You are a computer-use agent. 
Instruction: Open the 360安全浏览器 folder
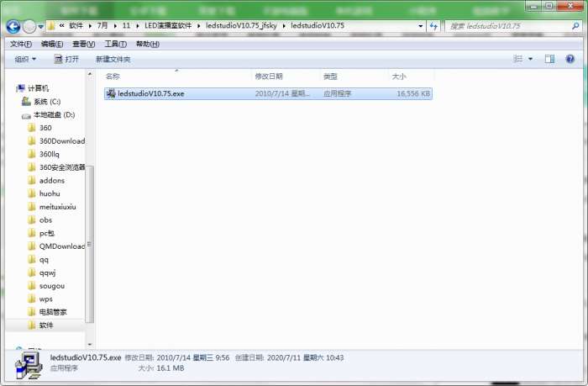pos(62,167)
